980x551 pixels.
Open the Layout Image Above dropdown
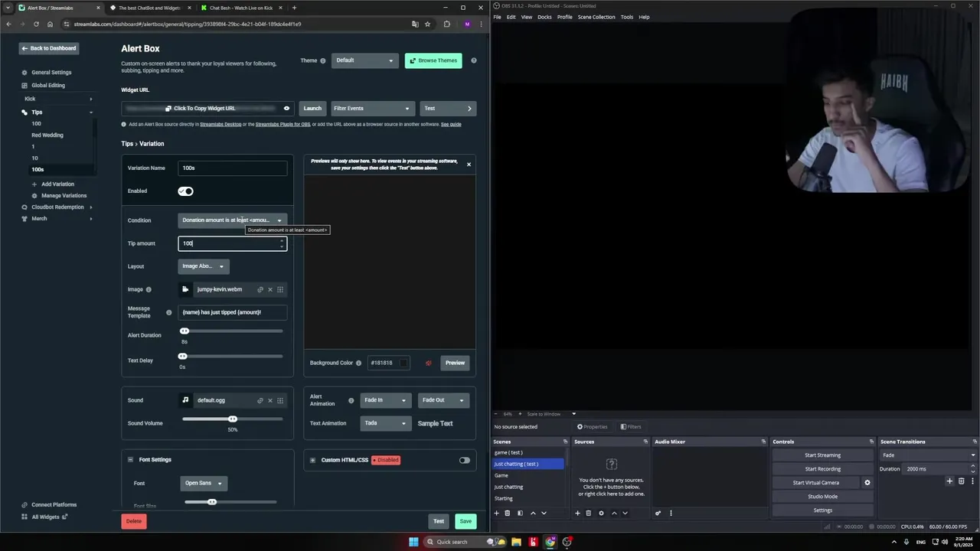click(204, 266)
